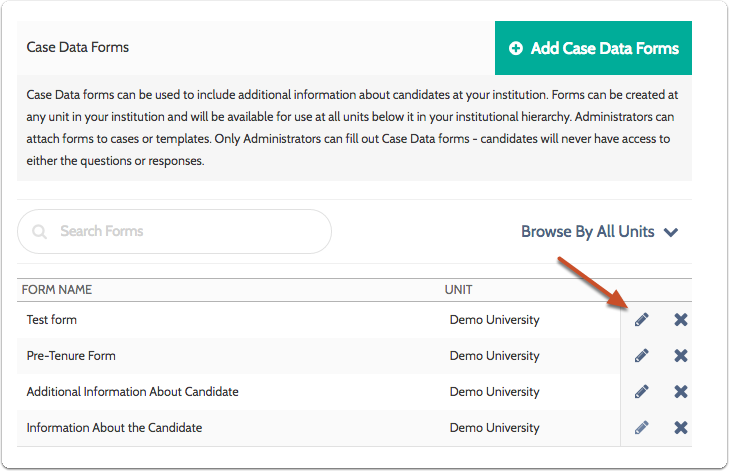
Task: Edit the Pre-Tenure Form
Action: coord(642,356)
